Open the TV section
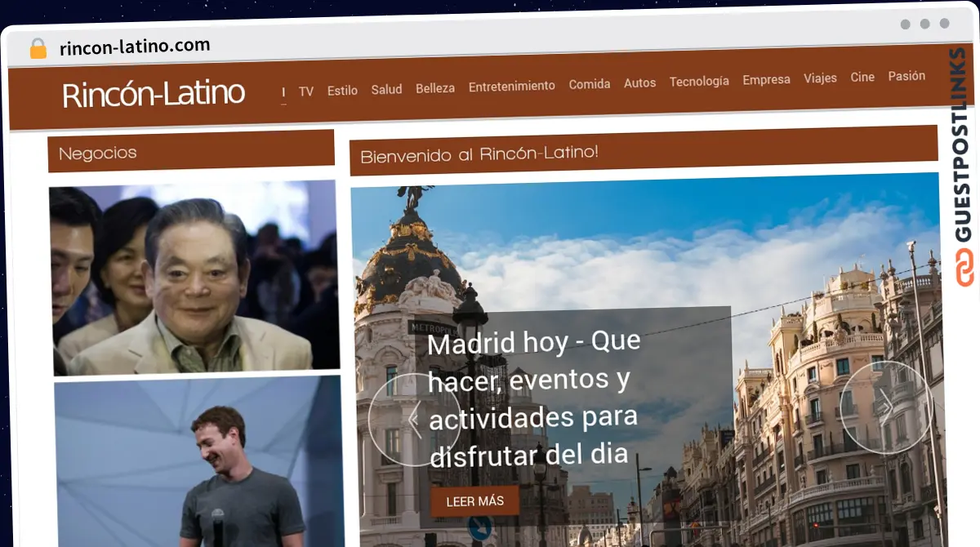The image size is (980, 547). pos(306,91)
